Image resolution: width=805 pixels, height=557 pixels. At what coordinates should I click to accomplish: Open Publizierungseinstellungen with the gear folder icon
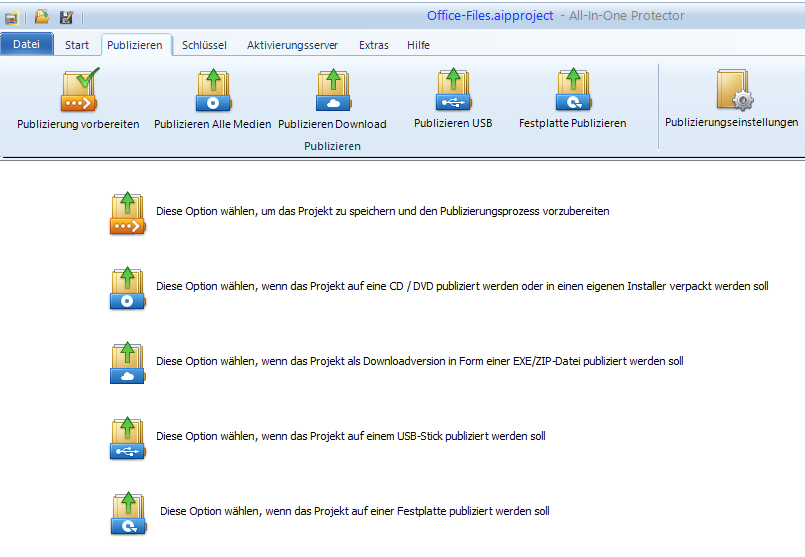pyautogui.click(x=732, y=92)
